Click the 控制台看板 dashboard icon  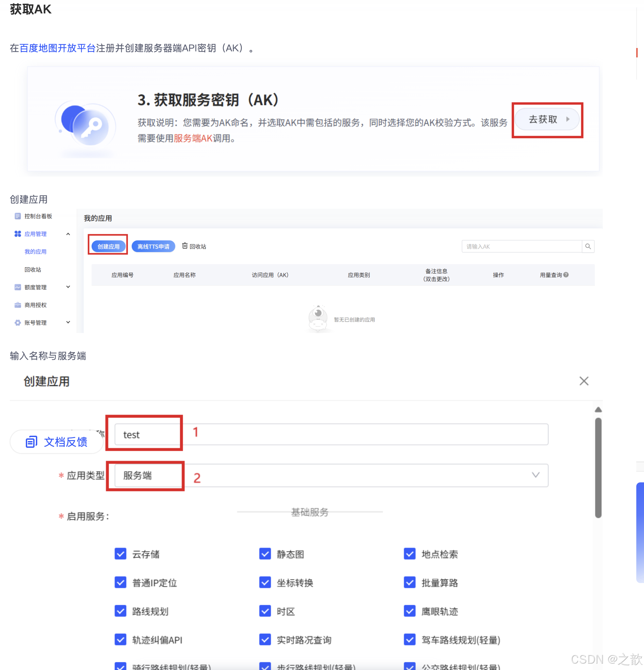18,216
